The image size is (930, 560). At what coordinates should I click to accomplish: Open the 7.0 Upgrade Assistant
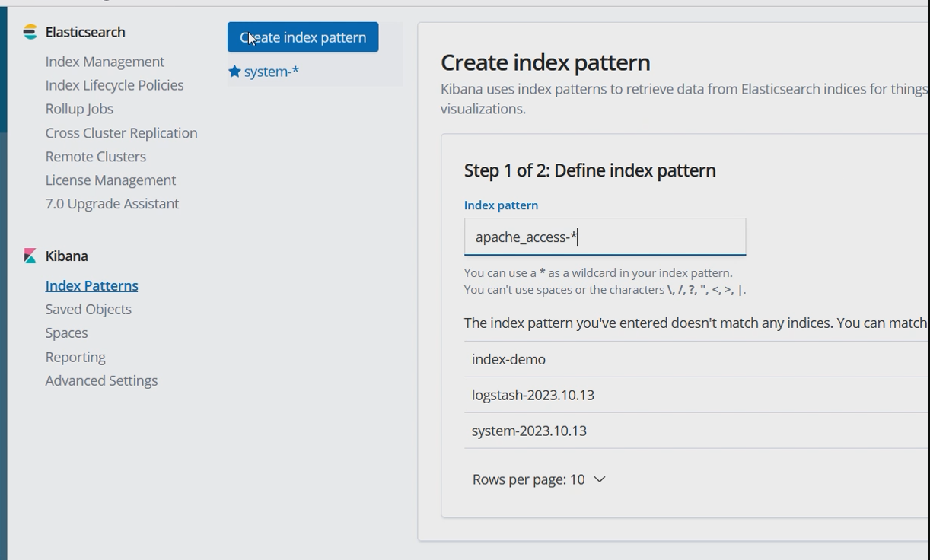click(112, 204)
